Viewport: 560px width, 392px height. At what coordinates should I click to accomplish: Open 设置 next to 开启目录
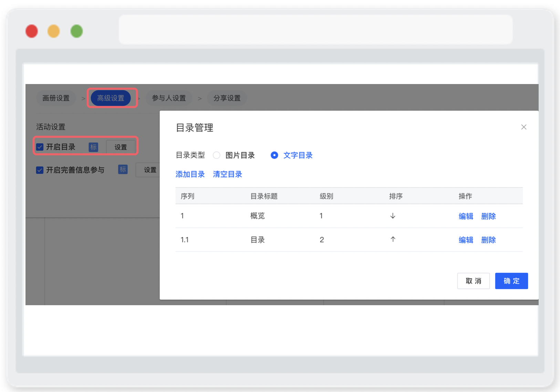pyautogui.click(x=121, y=147)
